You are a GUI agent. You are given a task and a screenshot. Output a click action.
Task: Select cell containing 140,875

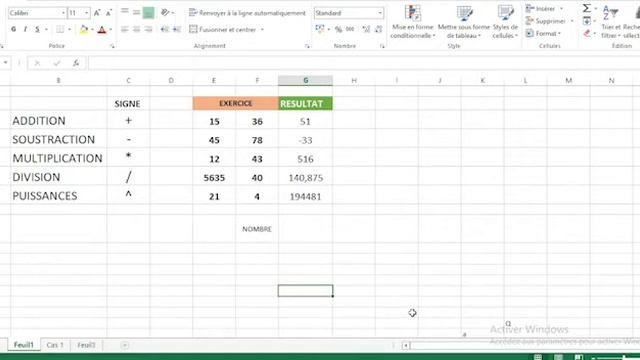(x=305, y=178)
